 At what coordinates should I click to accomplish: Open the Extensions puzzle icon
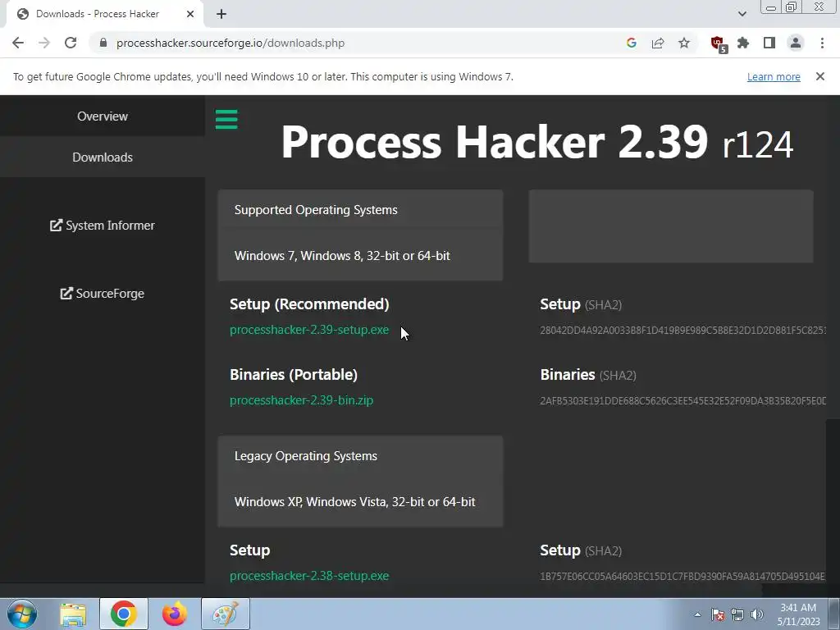(743, 43)
